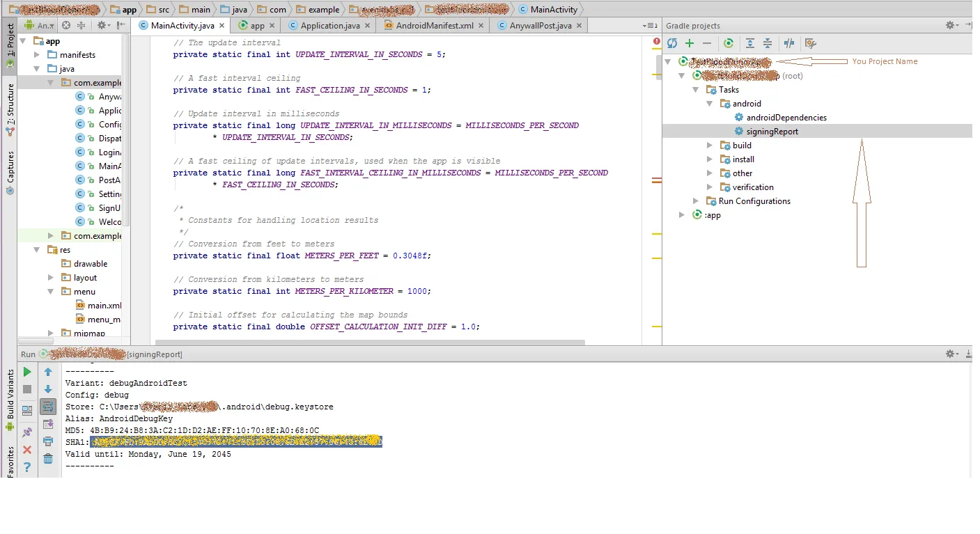Toggle the pin tab icon in Run panel
The height and width of the screenshot is (534, 980).
pos(27,433)
